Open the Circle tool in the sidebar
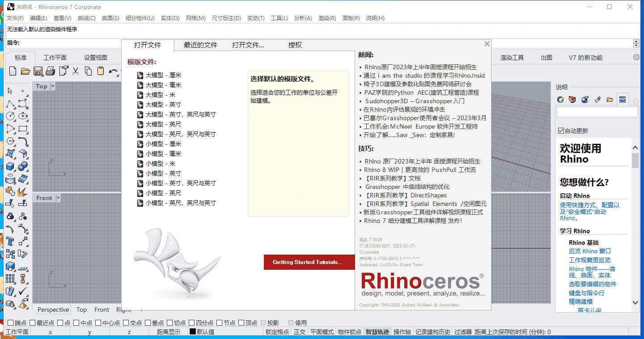644x339 pixels. (10, 116)
